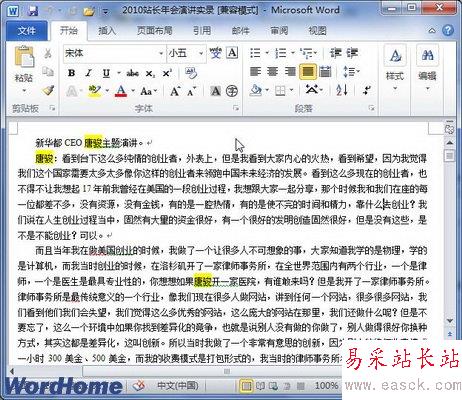Click the Enclose Characters circle icon
The width and height of the screenshot is (462, 400).
[x=232, y=91]
